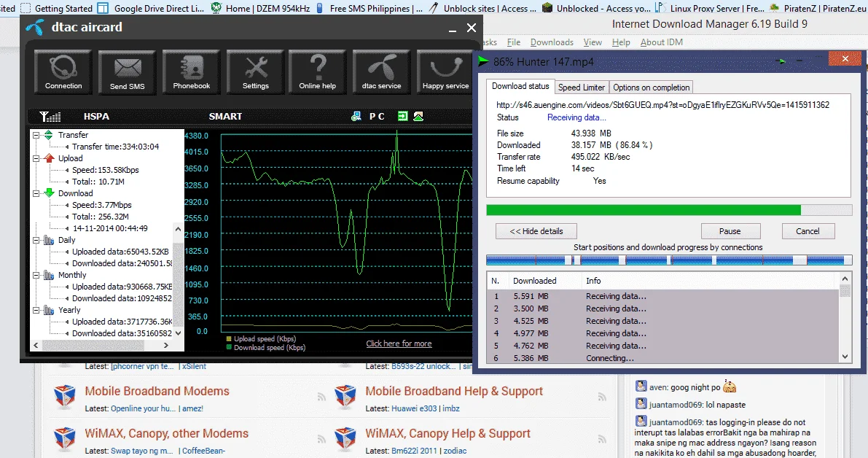The image size is (868, 458).
Task: Click the signal strength antenna icon
Action: [x=50, y=116]
